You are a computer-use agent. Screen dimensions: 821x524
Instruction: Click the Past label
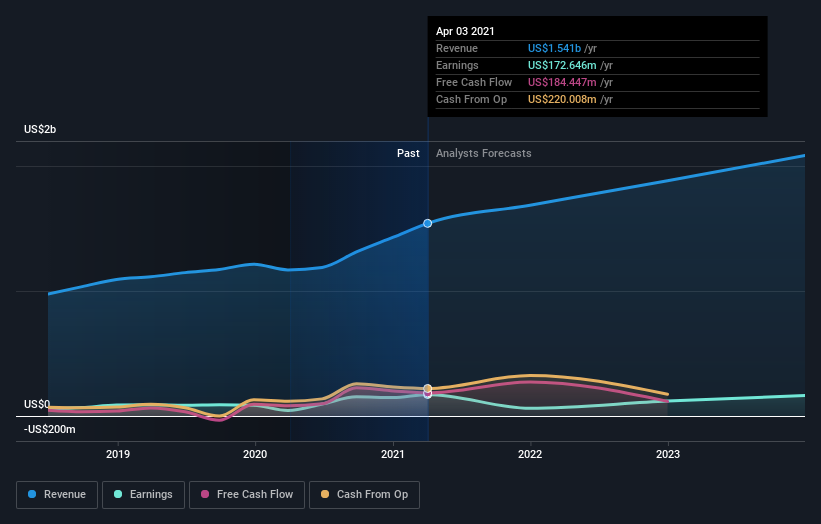click(408, 153)
